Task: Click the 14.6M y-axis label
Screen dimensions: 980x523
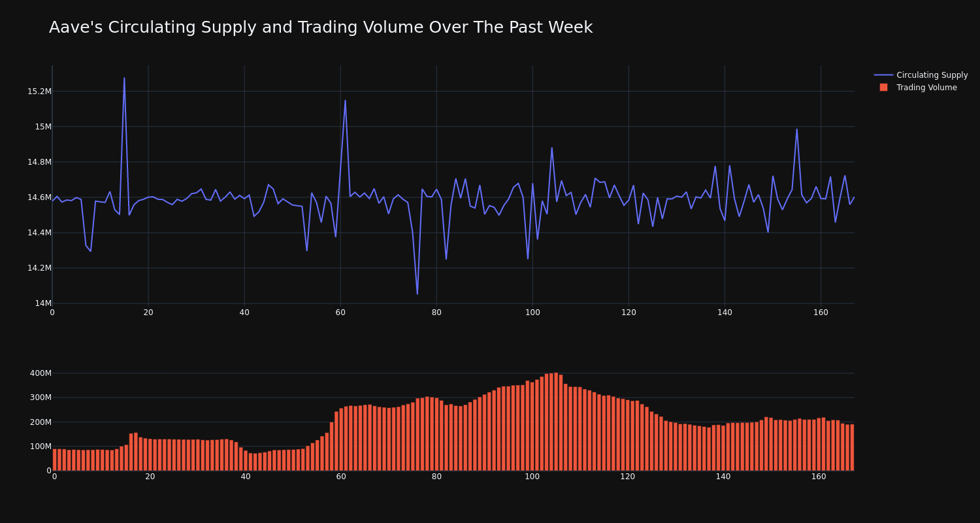Action: click(39, 197)
